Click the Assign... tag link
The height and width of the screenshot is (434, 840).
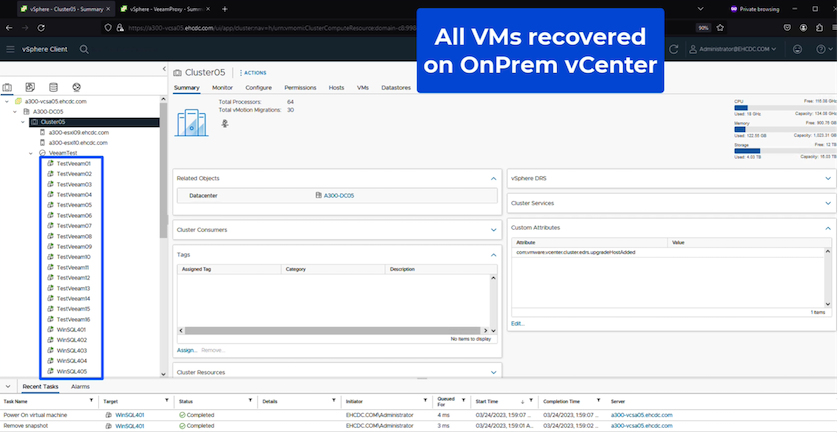(x=187, y=350)
